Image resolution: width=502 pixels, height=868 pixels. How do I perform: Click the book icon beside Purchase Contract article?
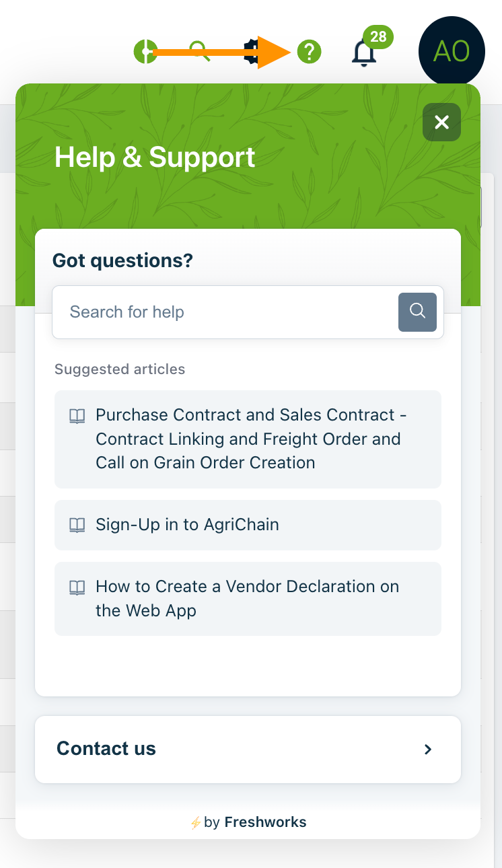[x=77, y=416]
